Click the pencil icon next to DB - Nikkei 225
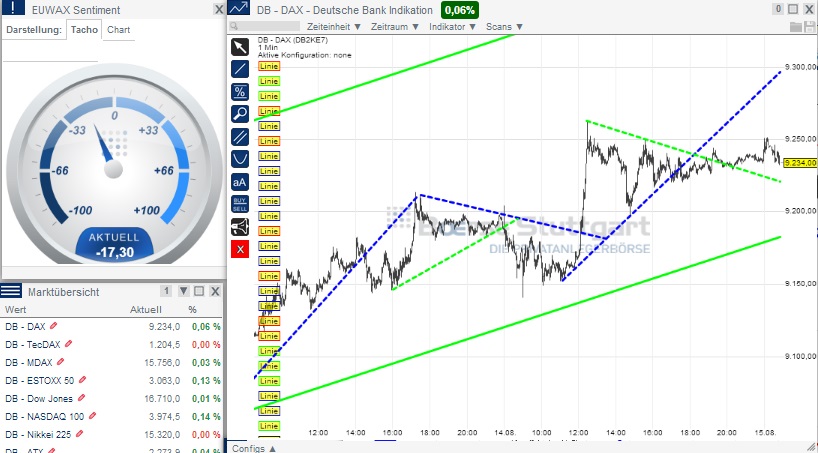 [x=79, y=434]
